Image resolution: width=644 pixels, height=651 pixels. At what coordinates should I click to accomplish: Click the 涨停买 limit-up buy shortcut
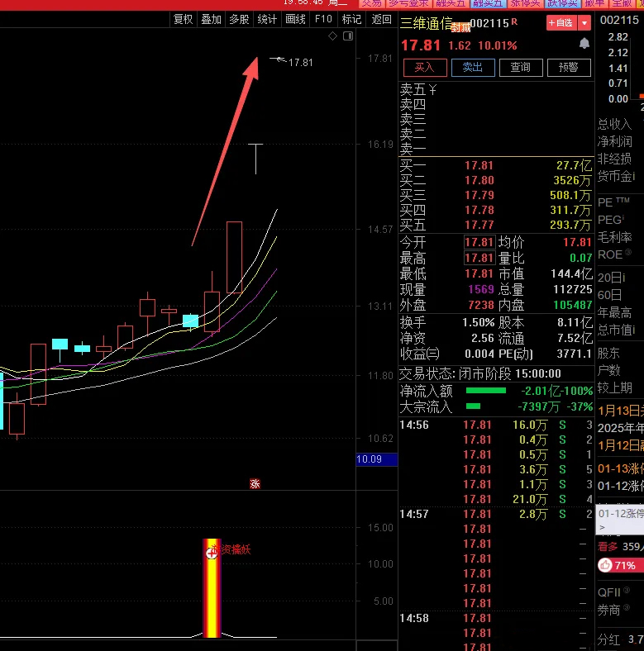pyautogui.click(x=526, y=3)
